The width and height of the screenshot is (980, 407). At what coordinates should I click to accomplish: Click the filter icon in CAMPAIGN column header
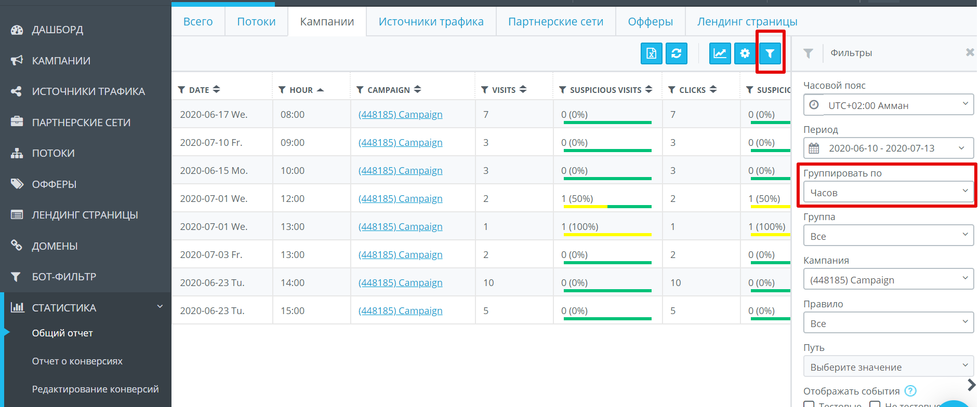360,90
